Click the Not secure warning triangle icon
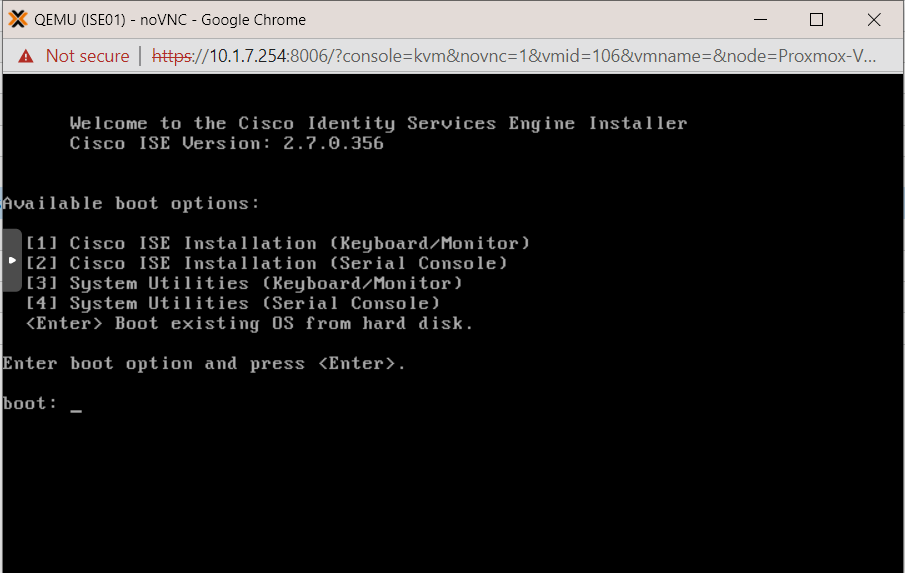 pyautogui.click(x=26, y=56)
